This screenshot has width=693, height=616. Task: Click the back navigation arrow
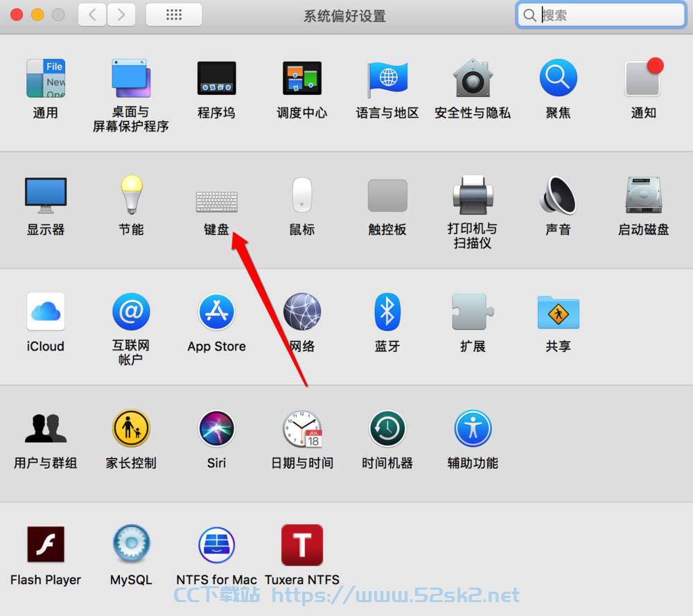92,15
